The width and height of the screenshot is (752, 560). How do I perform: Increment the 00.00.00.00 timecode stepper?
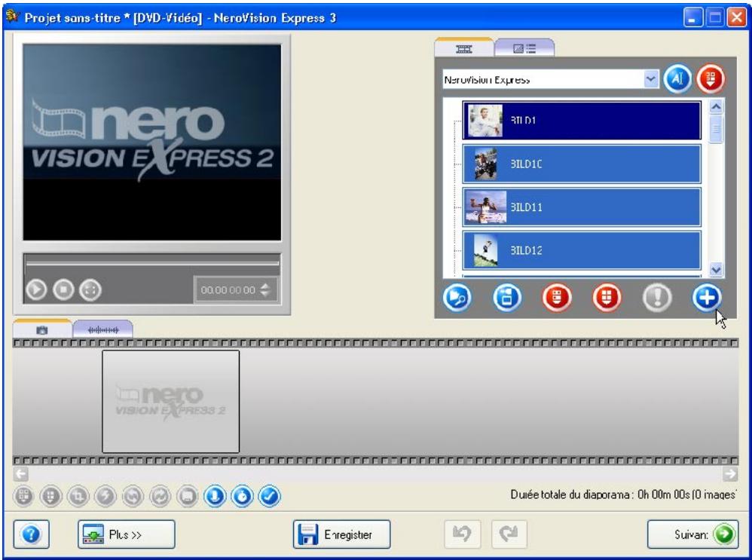click(265, 286)
